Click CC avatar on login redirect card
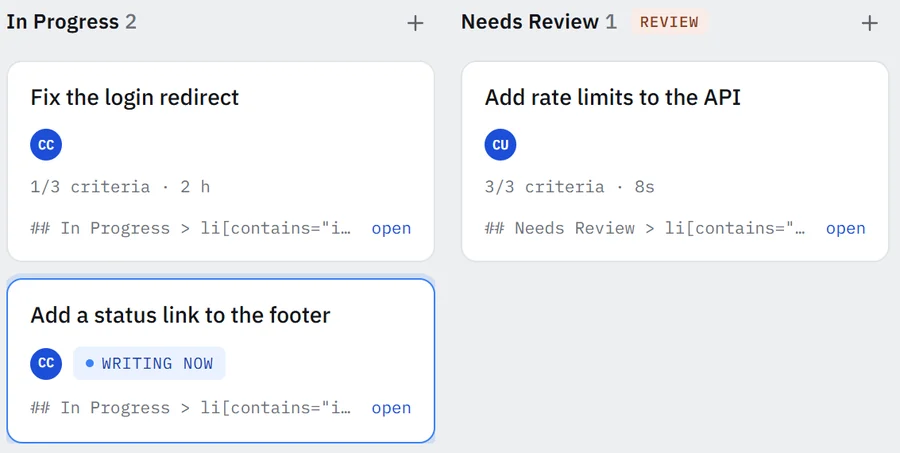 46,145
